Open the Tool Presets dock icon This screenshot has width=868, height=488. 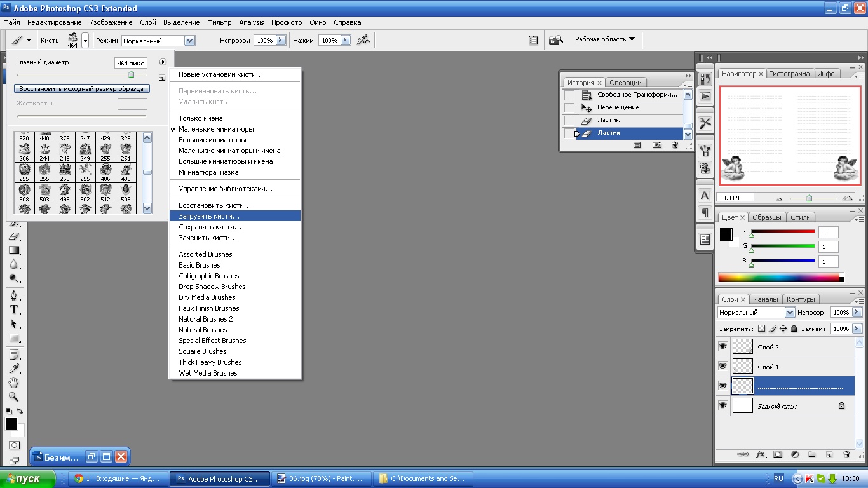click(x=705, y=123)
